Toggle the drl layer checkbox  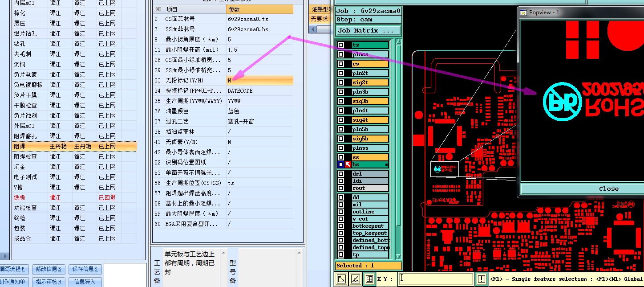340,174
